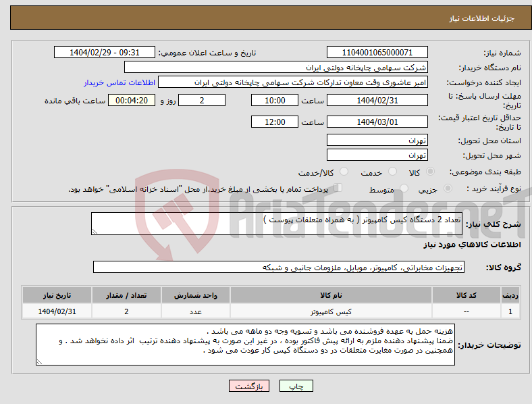
Task: Click the طبقه بندی موضوعی label
Action: [x=485, y=172]
